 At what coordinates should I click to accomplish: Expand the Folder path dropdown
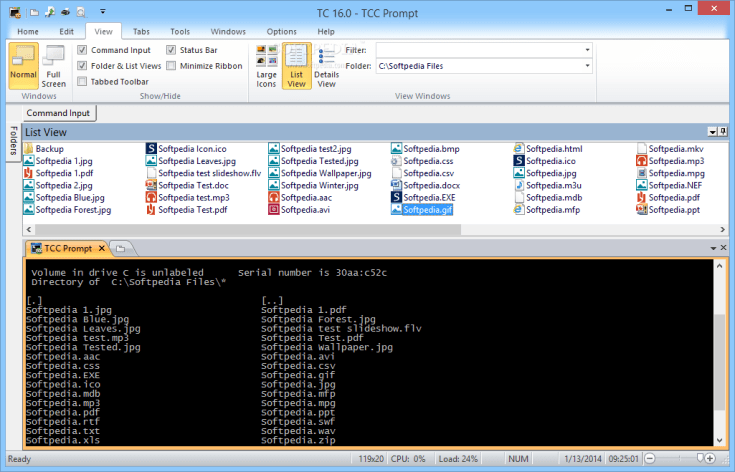(x=587, y=66)
